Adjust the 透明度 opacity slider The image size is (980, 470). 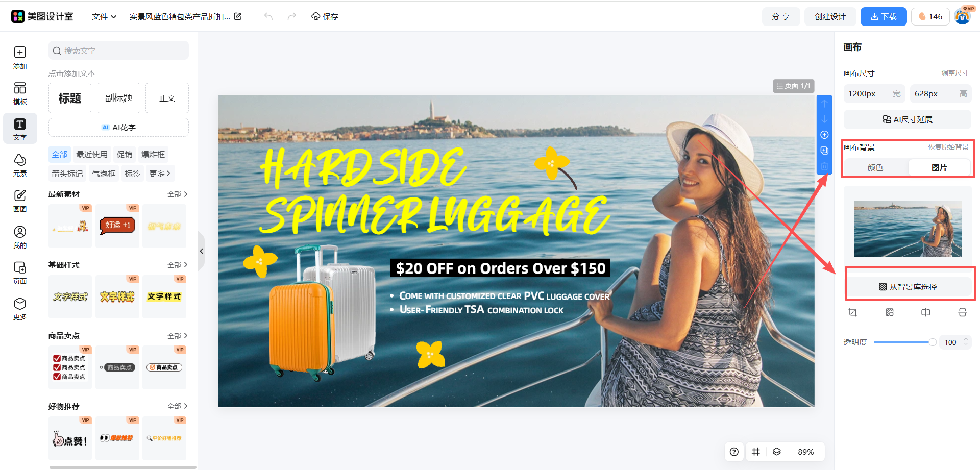[x=904, y=342]
